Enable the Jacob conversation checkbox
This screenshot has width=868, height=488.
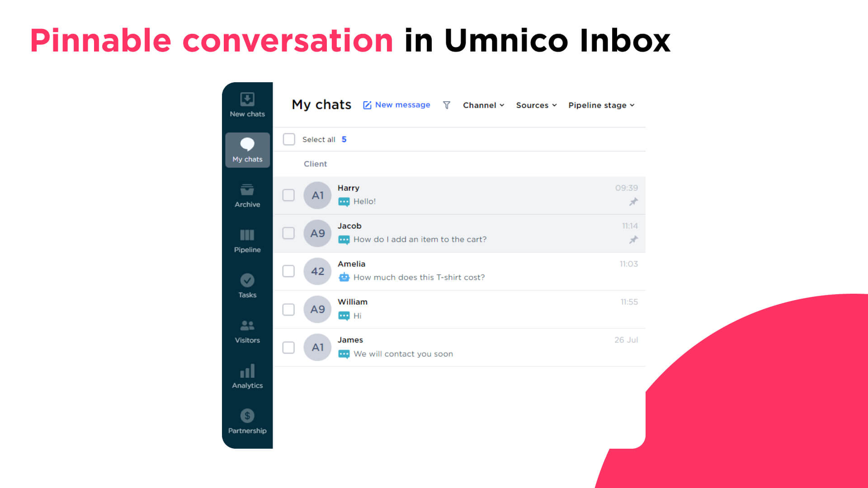(288, 232)
